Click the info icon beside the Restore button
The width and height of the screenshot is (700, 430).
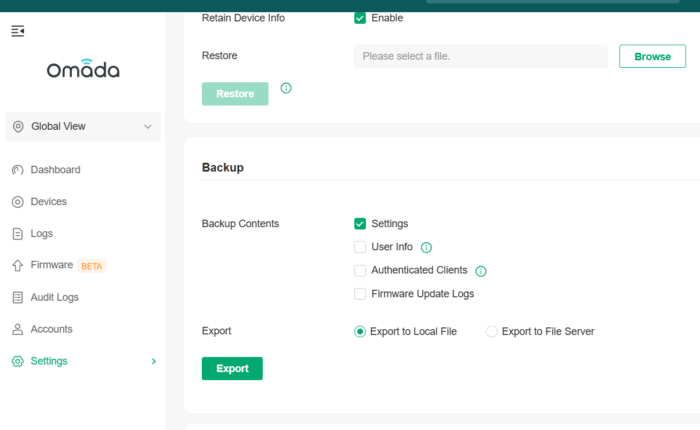click(x=286, y=88)
